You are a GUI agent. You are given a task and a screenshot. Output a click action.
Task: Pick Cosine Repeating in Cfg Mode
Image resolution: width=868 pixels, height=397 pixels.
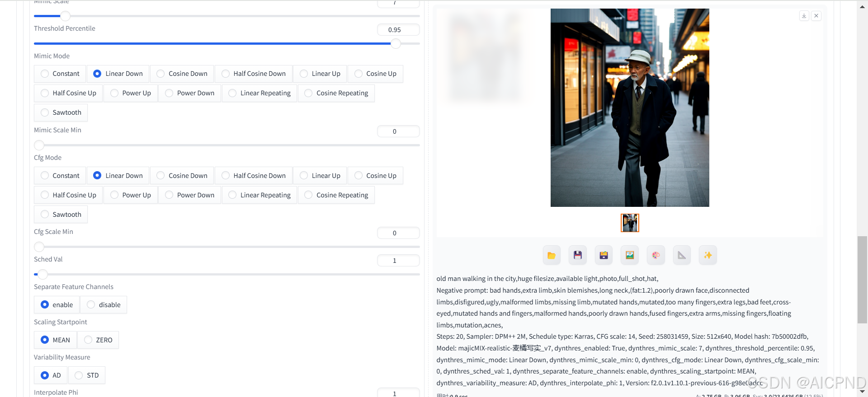(336, 195)
